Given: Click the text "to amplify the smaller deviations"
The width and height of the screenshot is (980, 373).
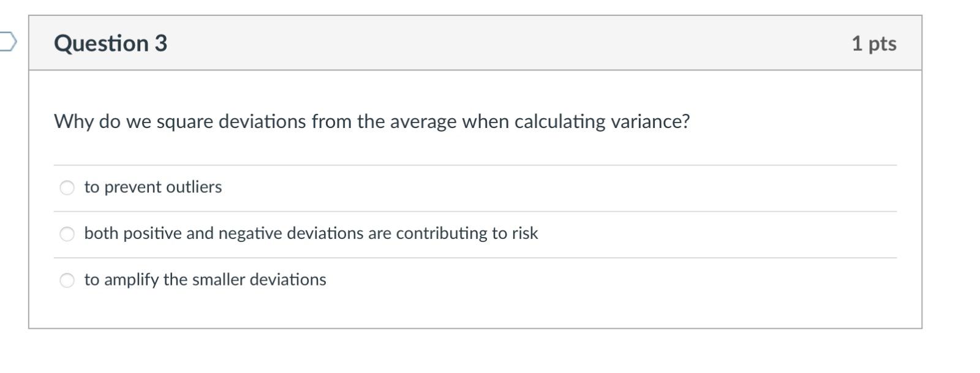Looking at the screenshot, I should (x=205, y=280).
